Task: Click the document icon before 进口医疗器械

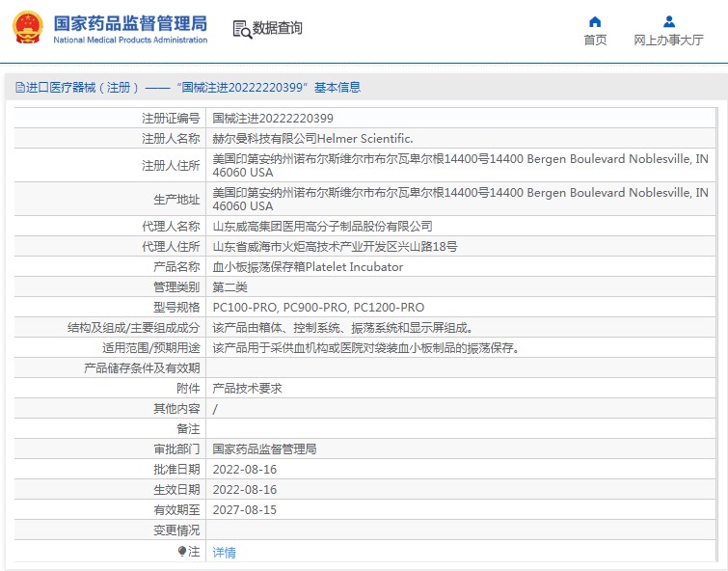Action: 20,88
